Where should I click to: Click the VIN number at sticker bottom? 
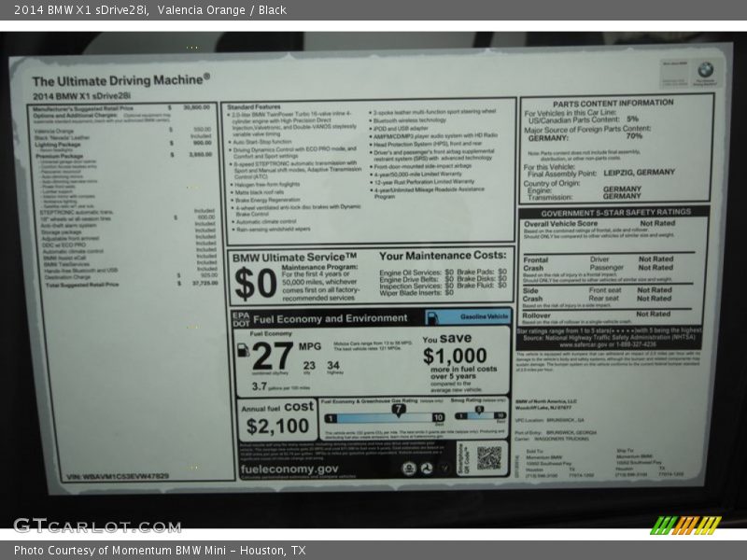[x=118, y=476]
